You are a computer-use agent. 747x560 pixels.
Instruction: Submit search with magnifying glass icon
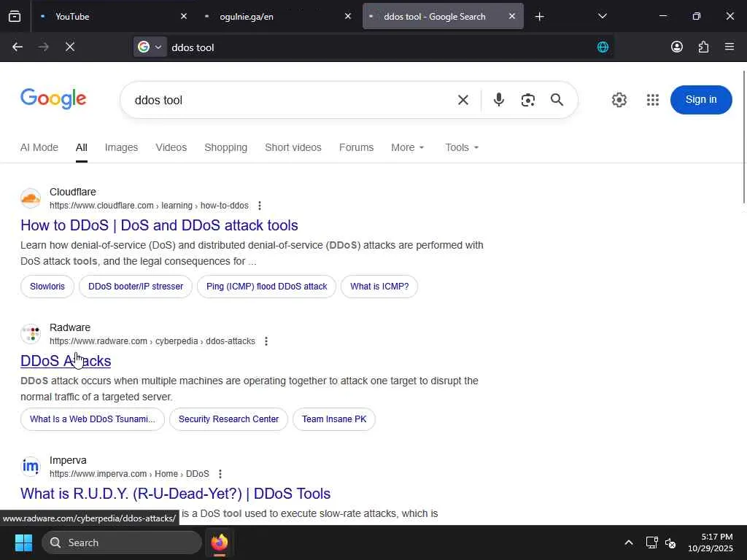[x=557, y=99]
